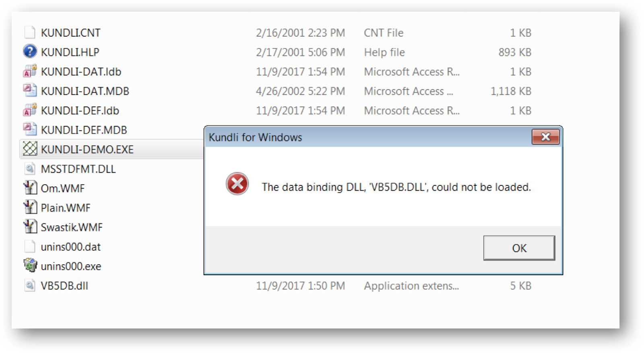The width and height of the screenshot is (644, 353).
Task: Select the KUNDLI-DAT.MDB Access icon
Action: point(30,91)
